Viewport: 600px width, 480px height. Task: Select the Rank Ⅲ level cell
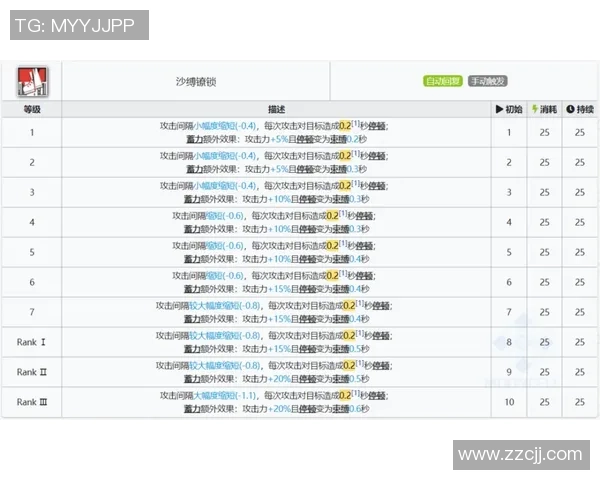click(32, 402)
